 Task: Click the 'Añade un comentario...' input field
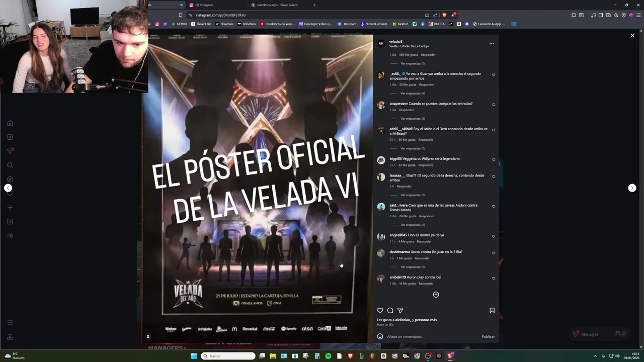coord(432,336)
